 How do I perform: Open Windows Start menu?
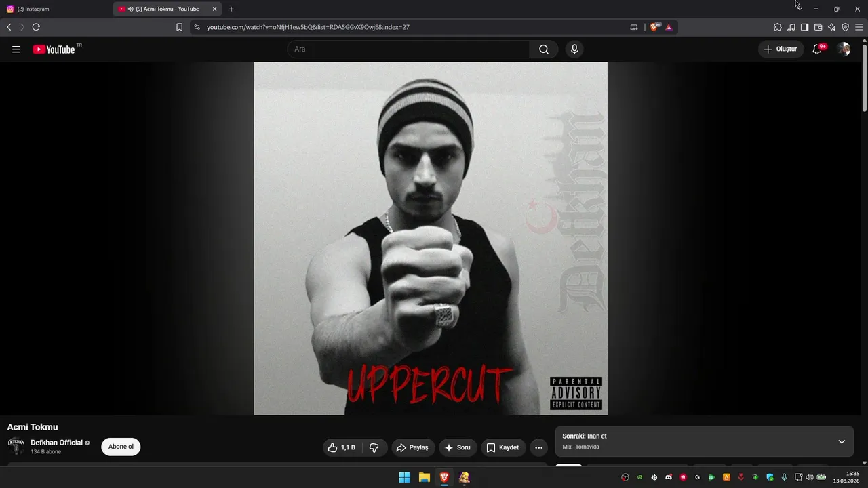click(x=404, y=477)
